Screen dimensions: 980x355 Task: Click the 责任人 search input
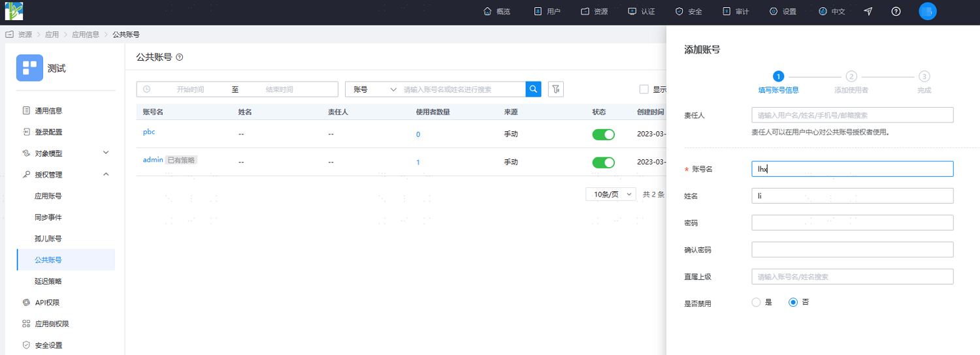click(853, 115)
